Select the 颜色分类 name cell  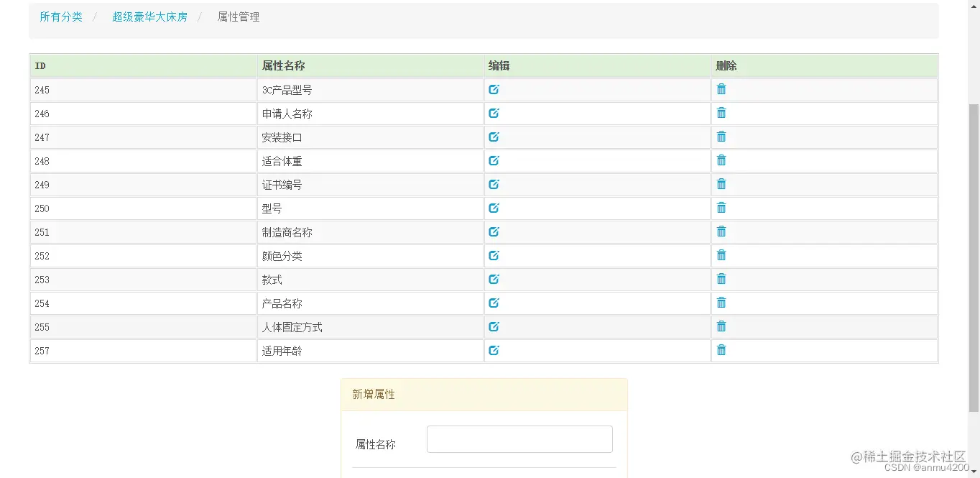[371, 256]
